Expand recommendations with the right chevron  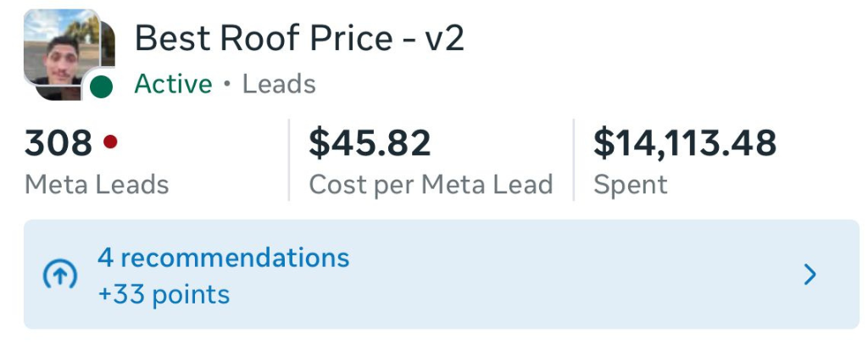click(810, 275)
